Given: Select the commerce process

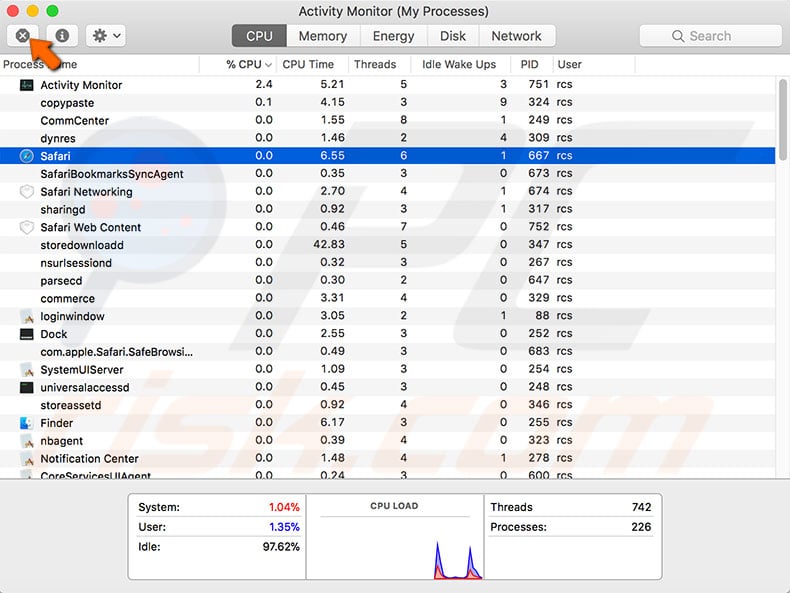Looking at the screenshot, I should [387, 298].
